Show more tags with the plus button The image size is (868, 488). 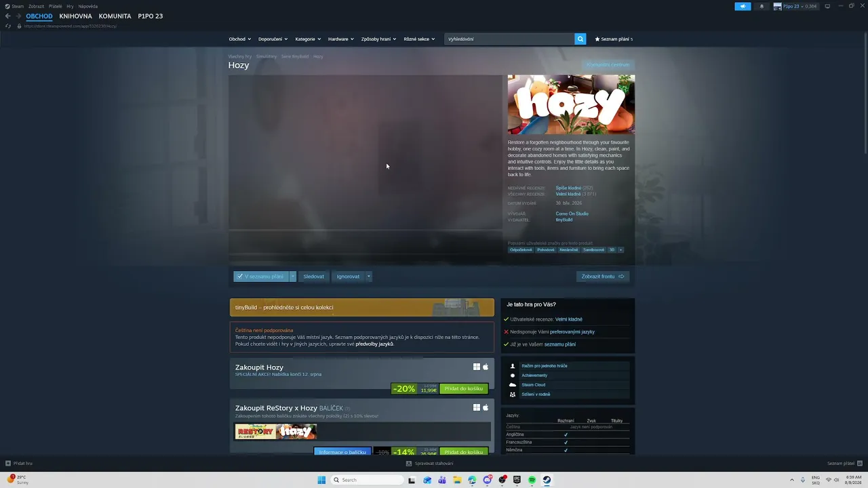pyautogui.click(x=620, y=250)
